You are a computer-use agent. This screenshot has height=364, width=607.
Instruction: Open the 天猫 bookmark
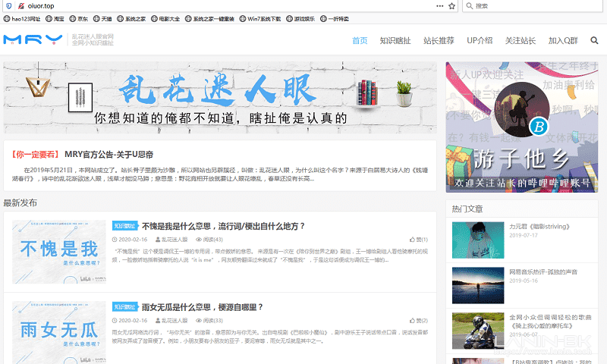(x=102, y=18)
